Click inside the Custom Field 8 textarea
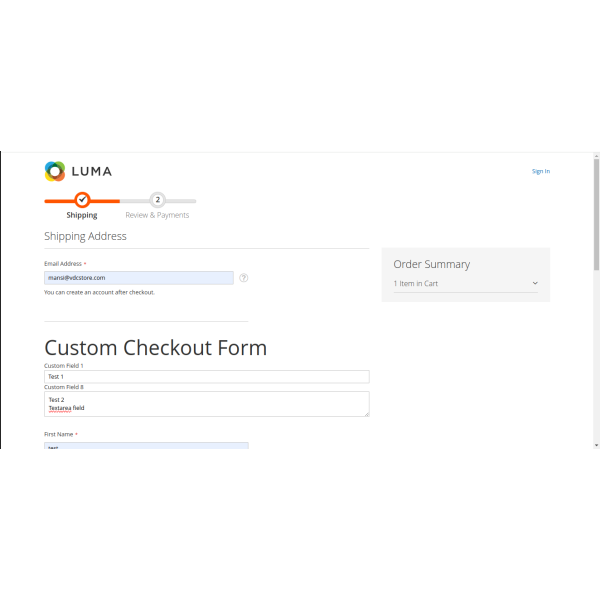This screenshot has width=600, height=600. tap(206, 404)
